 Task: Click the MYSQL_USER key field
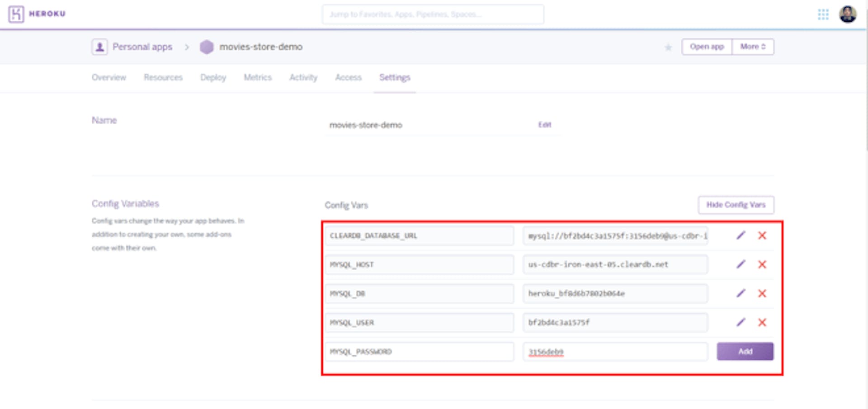tap(419, 322)
